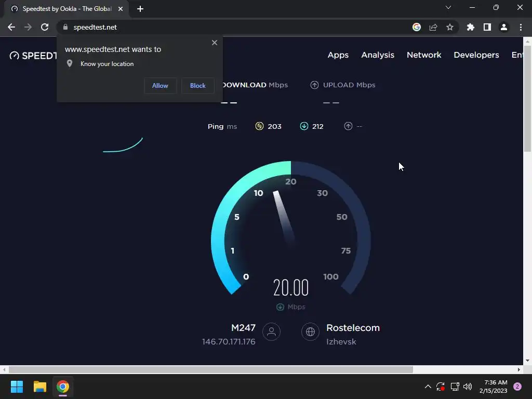Toggle the browser side panel
The image size is (532, 399).
[487, 27]
